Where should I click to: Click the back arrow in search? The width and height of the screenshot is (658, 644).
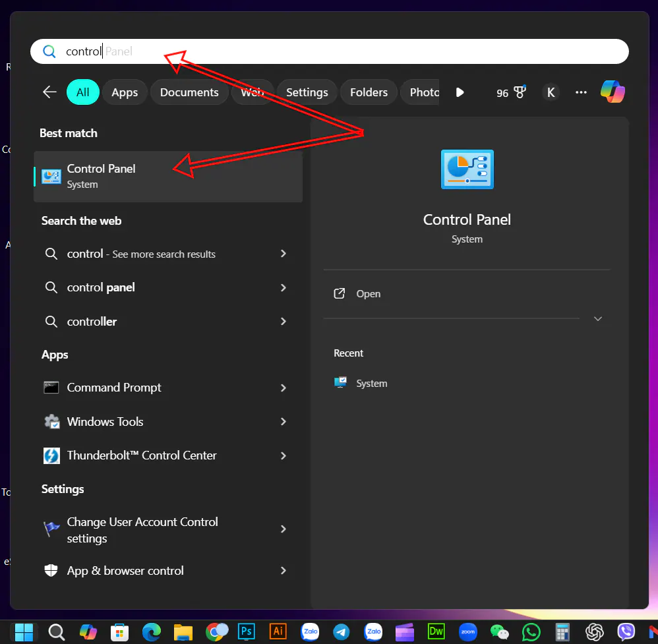pyautogui.click(x=49, y=92)
